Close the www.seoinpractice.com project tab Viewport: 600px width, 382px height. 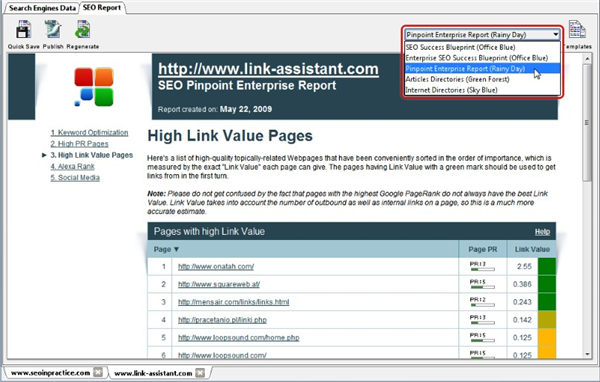[98, 372]
